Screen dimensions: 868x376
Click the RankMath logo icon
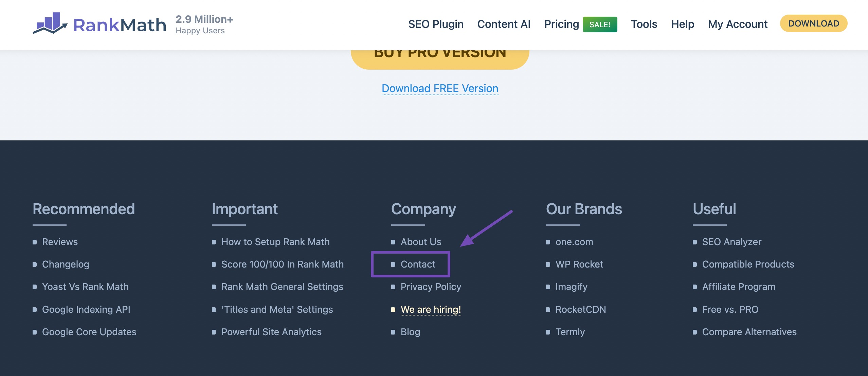tap(50, 23)
